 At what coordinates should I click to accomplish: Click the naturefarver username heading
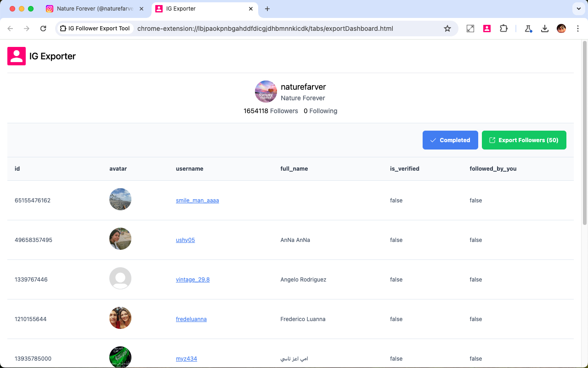304,87
